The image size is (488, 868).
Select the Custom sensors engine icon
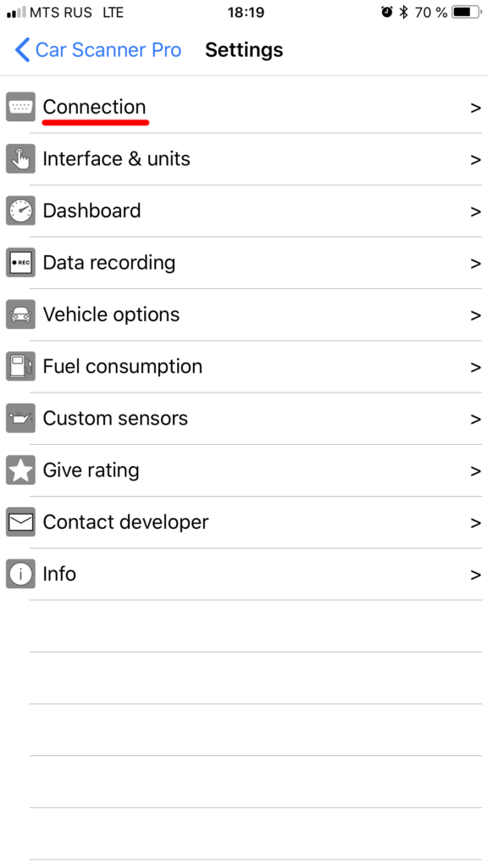(x=20, y=418)
